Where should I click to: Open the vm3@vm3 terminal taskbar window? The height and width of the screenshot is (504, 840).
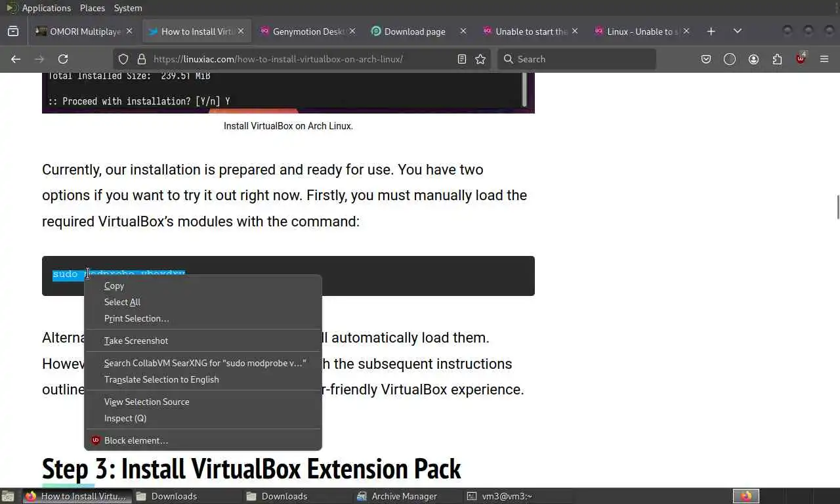coord(517,496)
